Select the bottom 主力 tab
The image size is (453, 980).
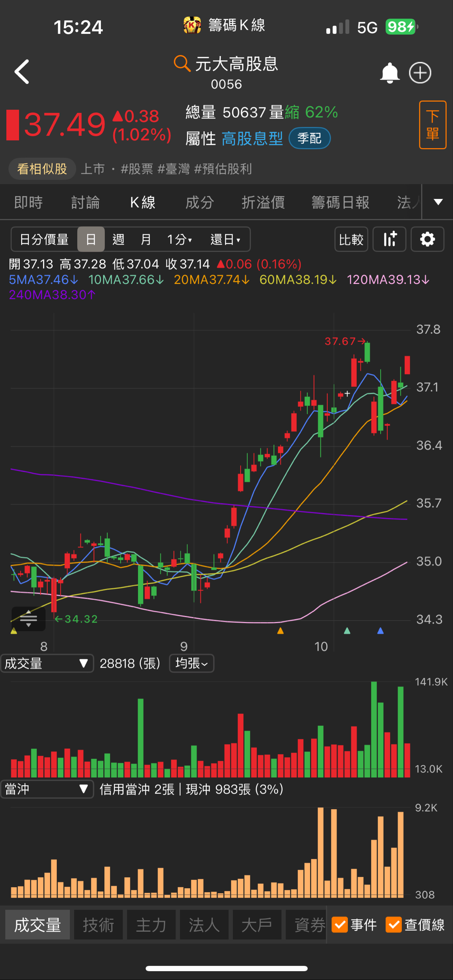[x=151, y=925]
